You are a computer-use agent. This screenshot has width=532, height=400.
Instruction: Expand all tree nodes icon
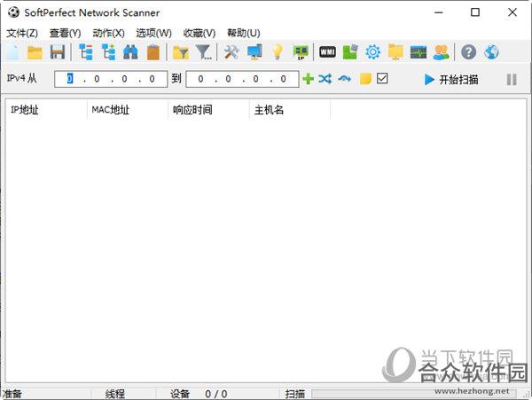108,52
